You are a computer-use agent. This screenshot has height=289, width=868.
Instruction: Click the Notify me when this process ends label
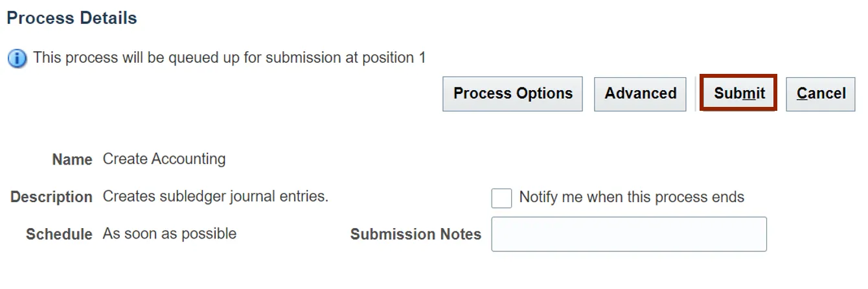(x=632, y=197)
